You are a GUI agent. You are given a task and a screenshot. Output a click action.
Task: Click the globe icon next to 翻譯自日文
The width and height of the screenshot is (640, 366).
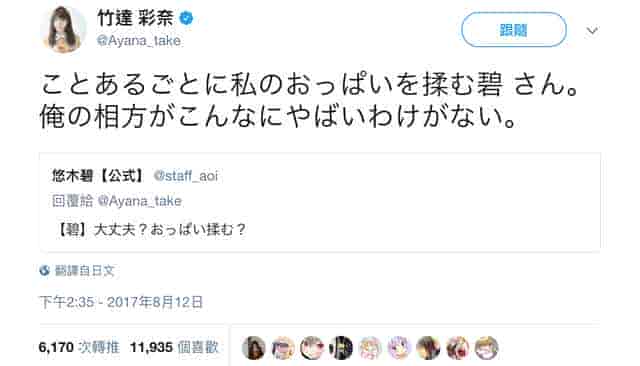pyautogui.click(x=44, y=270)
